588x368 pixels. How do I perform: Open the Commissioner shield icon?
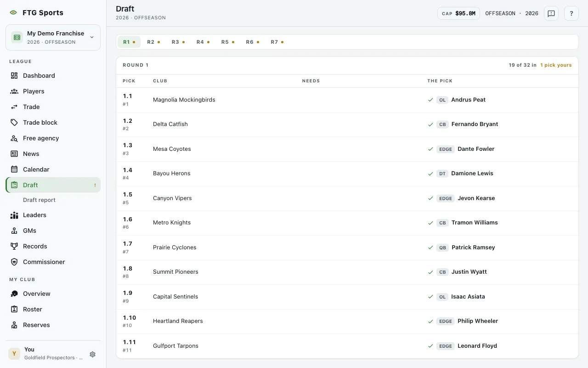[14, 262]
